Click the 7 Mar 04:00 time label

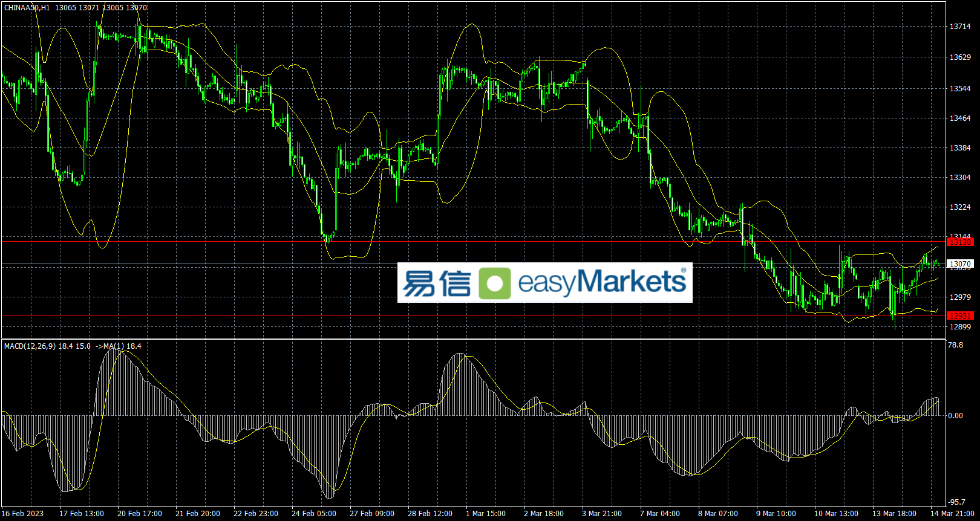click(x=660, y=514)
